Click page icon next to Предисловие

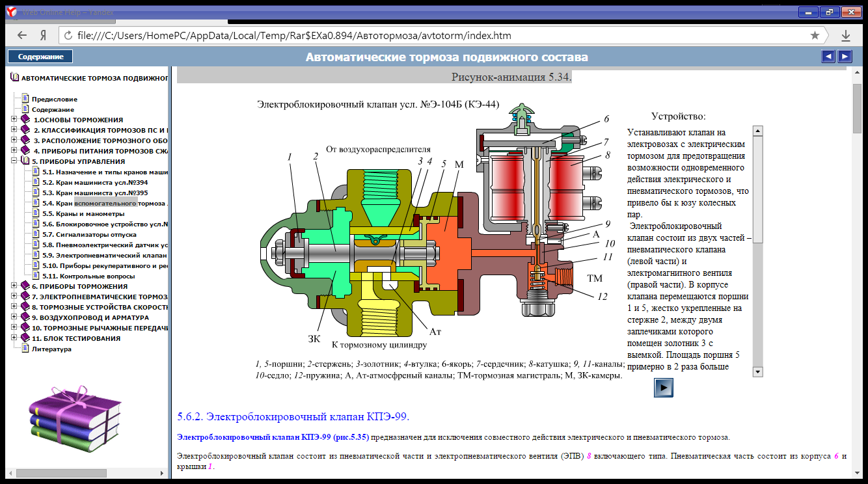click(x=25, y=98)
